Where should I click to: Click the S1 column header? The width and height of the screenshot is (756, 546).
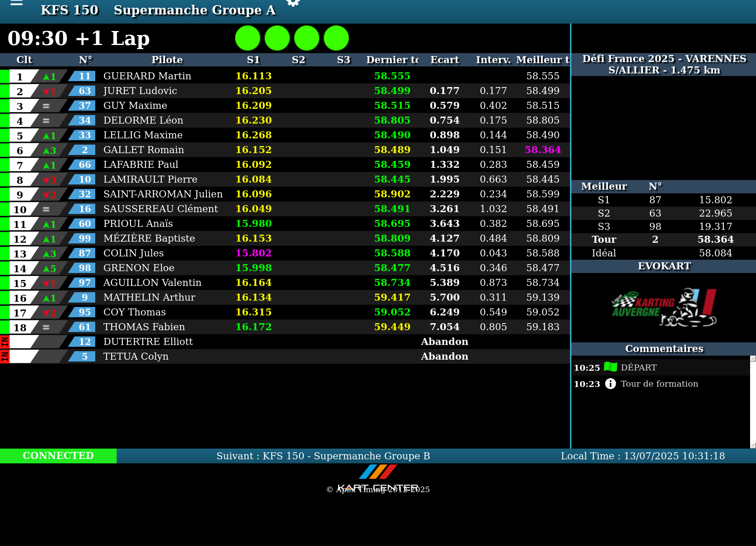pyautogui.click(x=253, y=60)
